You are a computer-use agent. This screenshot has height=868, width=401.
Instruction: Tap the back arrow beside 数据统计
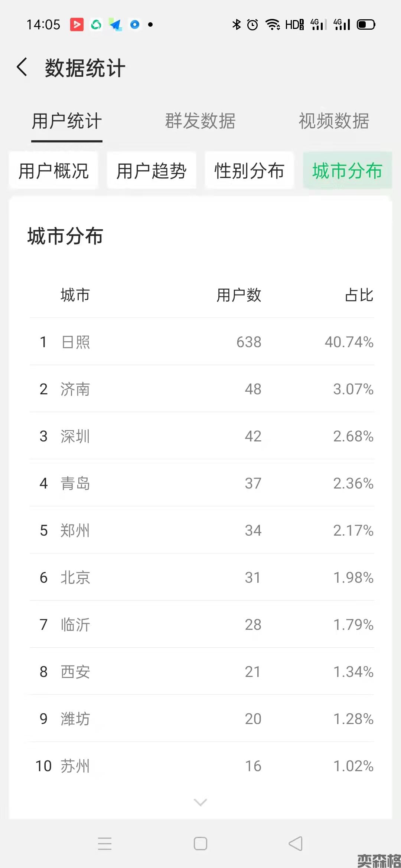22,67
